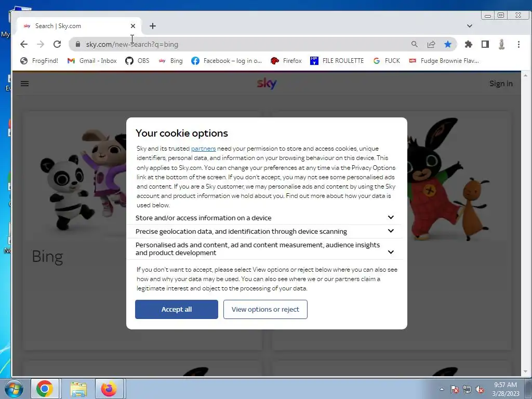
Task: Expand Personalised ads and content section
Action: pos(264,249)
